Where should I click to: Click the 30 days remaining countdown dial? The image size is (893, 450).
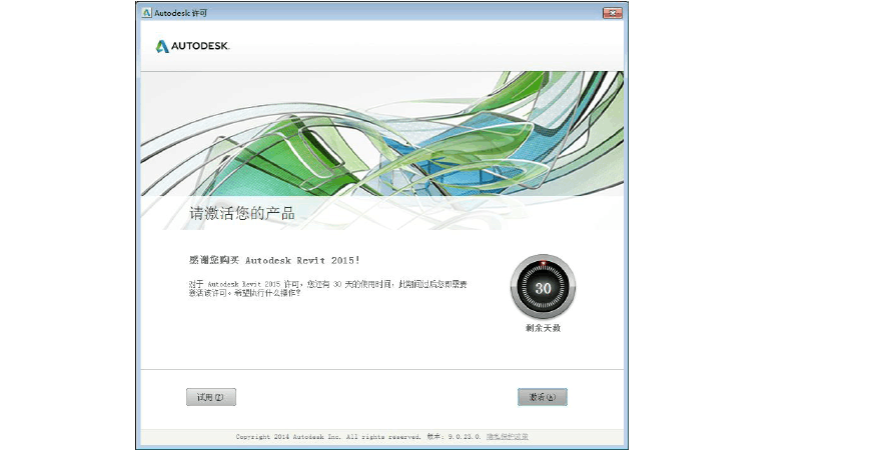(543, 287)
